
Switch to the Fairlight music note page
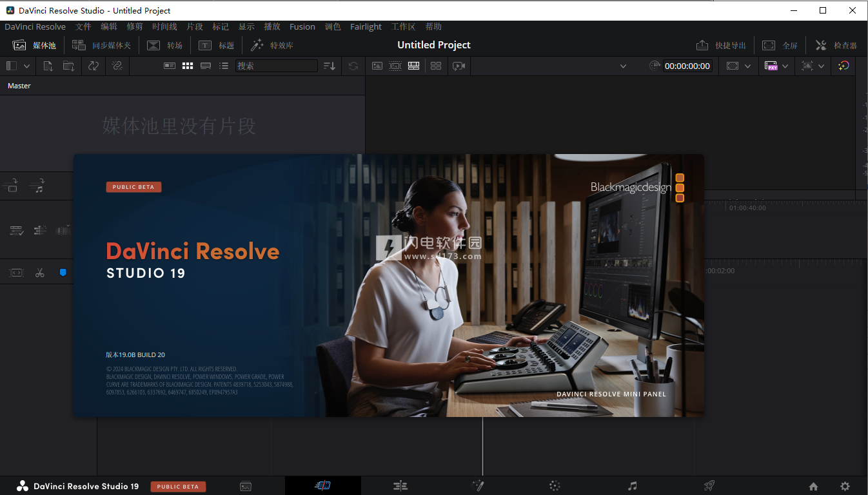pyautogui.click(x=632, y=486)
